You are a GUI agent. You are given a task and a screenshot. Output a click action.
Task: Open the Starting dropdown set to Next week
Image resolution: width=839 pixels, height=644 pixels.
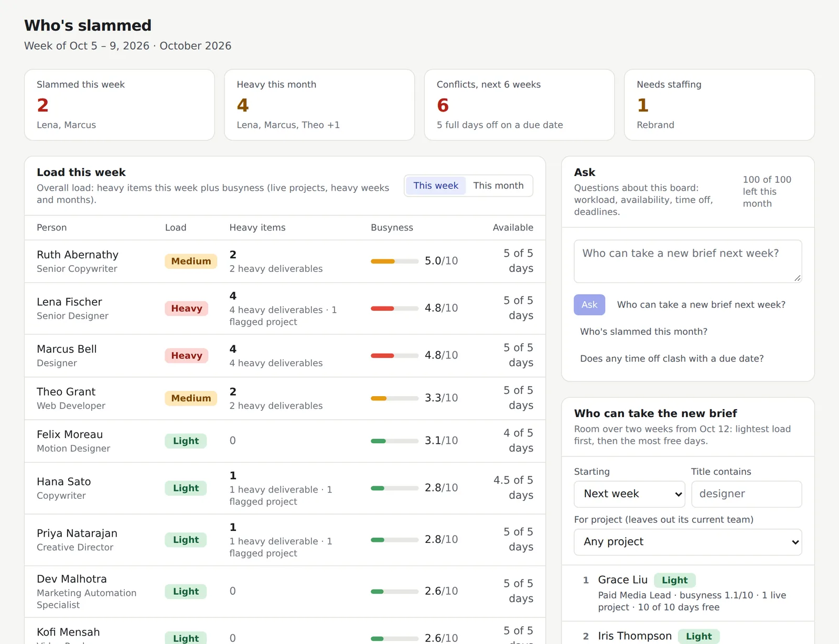[x=629, y=494]
